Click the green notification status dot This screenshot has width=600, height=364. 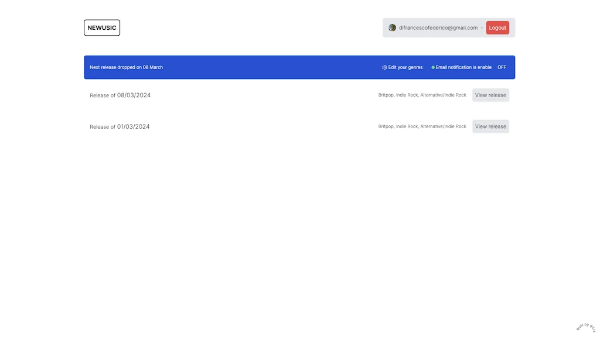(432, 67)
